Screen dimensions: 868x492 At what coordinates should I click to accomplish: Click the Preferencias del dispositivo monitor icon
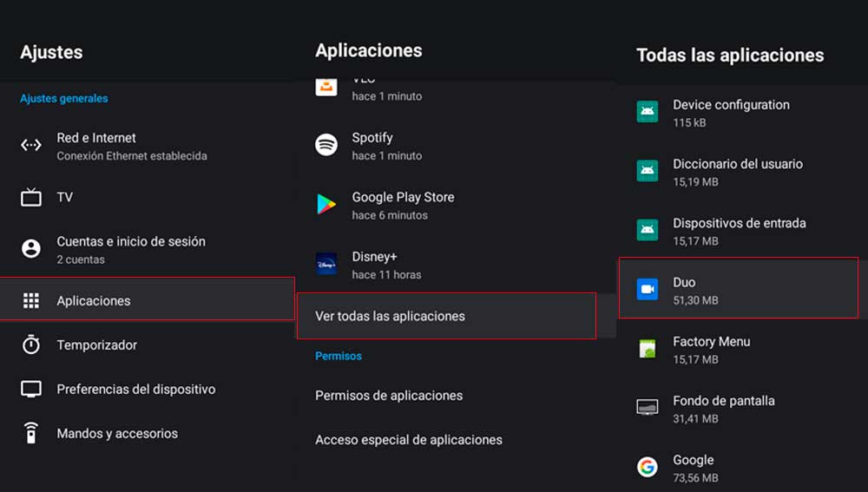click(31, 389)
